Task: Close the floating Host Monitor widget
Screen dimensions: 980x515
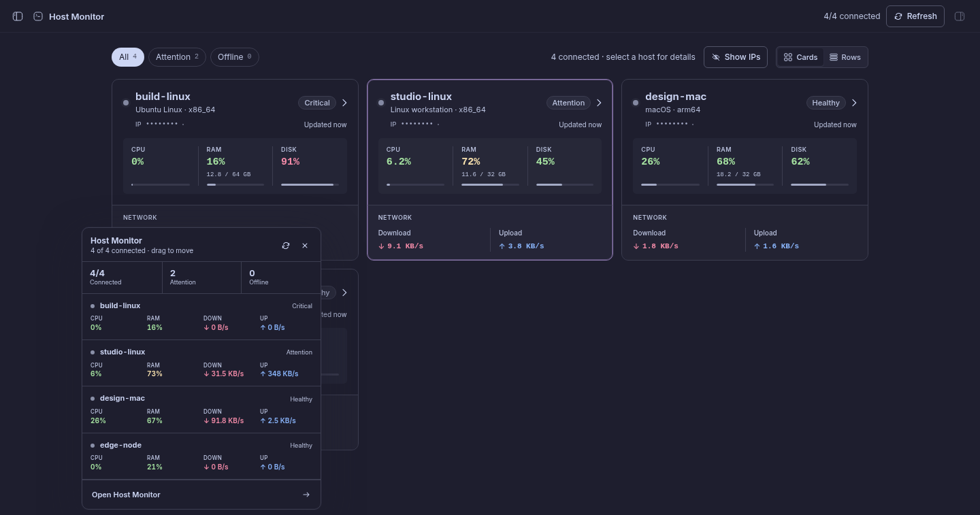Action: [305, 246]
